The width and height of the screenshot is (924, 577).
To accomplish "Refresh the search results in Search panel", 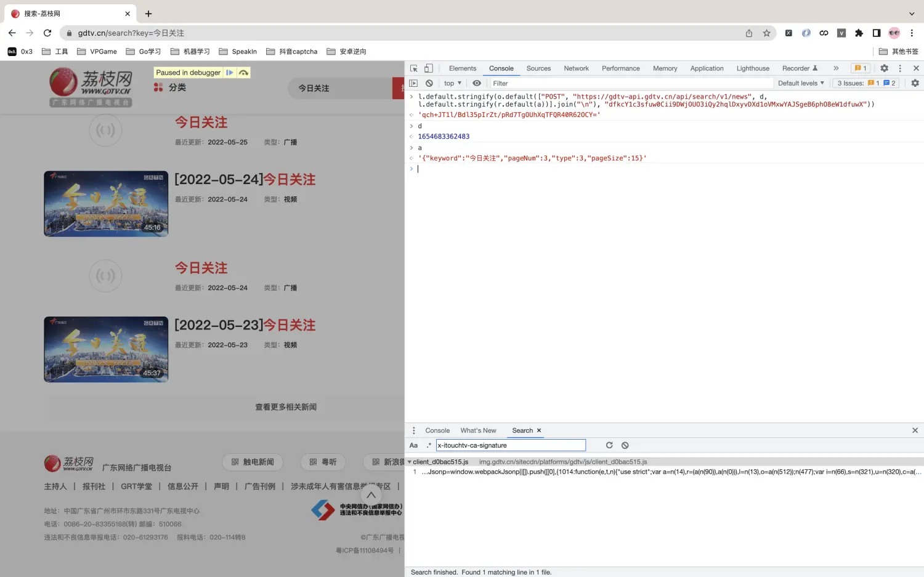I will tap(609, 445).
